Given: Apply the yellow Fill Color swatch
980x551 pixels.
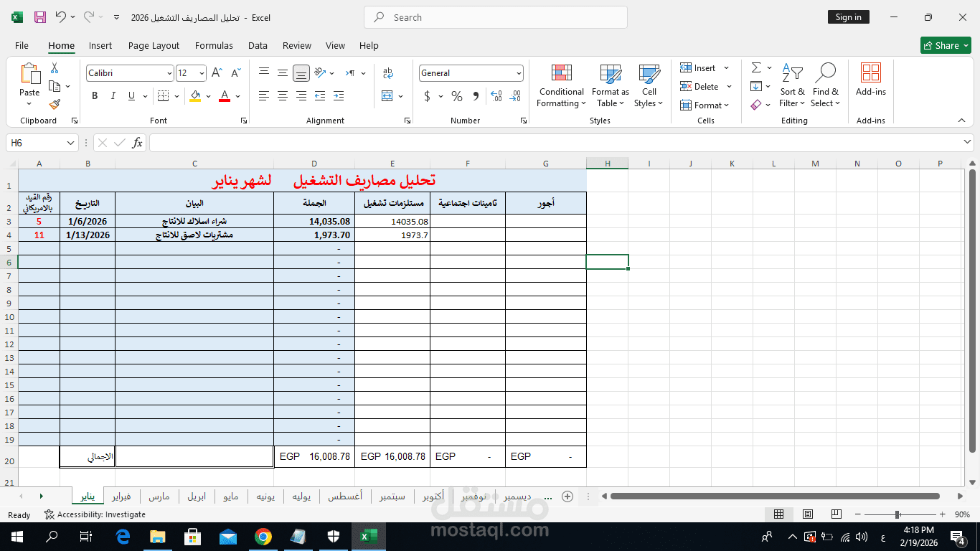Looking at the screenshot, I should pyautogui.click(x=195, y=96).
